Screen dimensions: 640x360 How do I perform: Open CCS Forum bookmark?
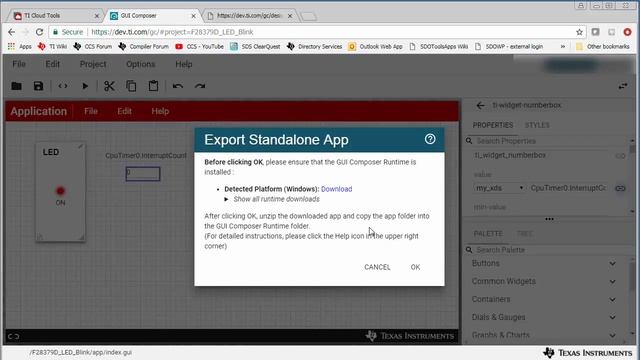coord(93,47)
